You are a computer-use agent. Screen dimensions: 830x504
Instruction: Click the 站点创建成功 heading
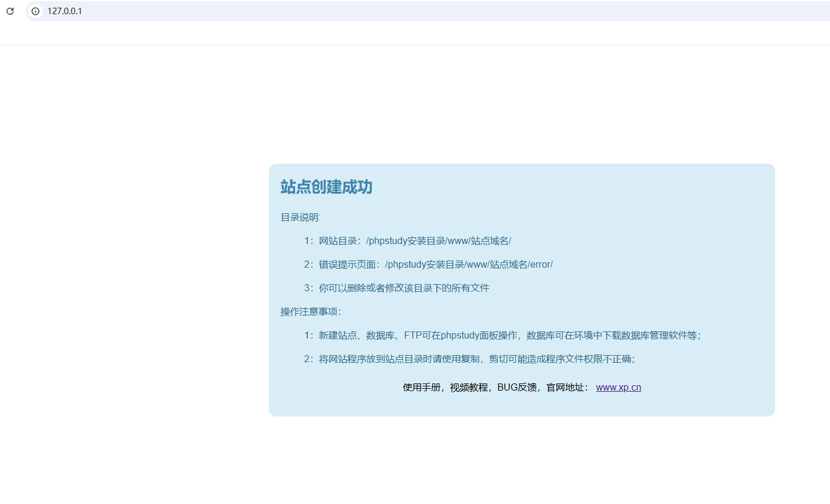click(x=326, y=187)
